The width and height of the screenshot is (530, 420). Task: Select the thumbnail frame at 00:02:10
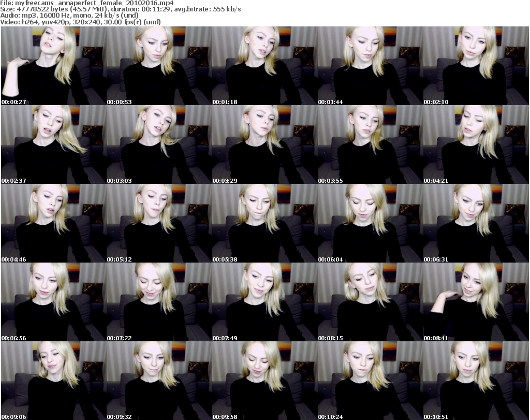pos(476,66)
